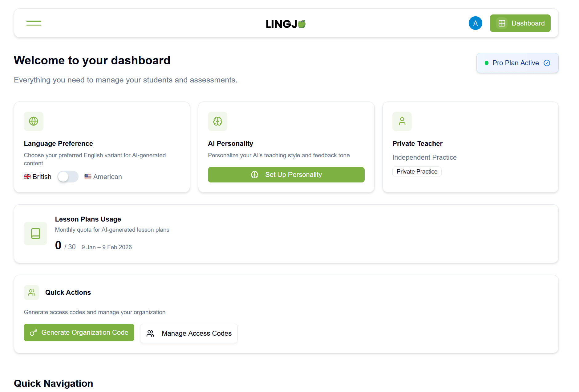
Task: Open the hamburger navigation menu
Action: (x=34, y=23)
